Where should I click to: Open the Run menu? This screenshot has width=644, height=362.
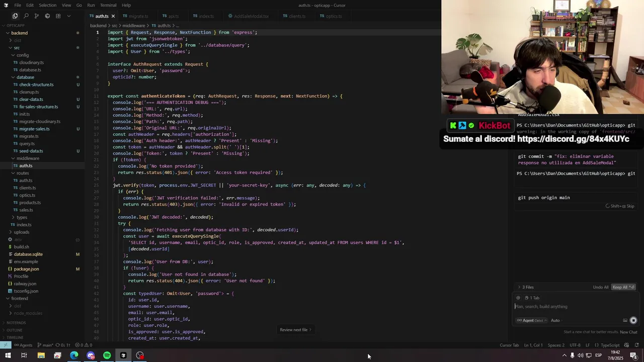tap(91, 5)
